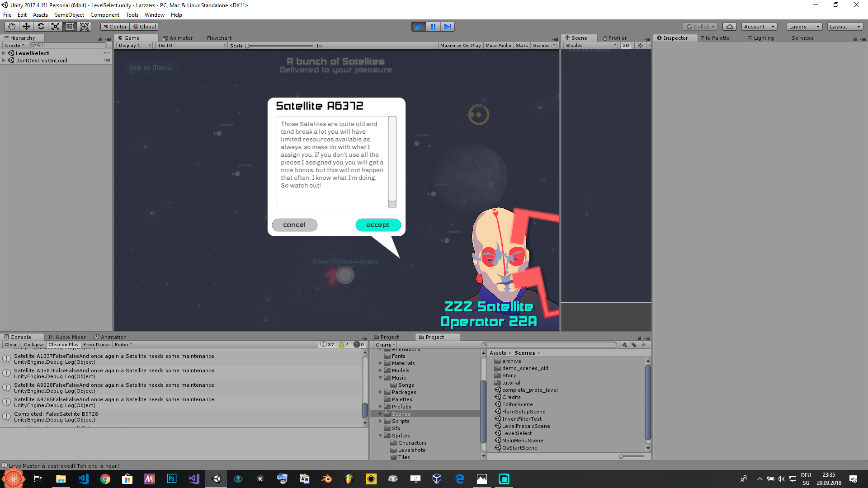Click the Step frame button
Image resolution: width=868 pixels, height=488 pixels.
(x=448, y=27)
